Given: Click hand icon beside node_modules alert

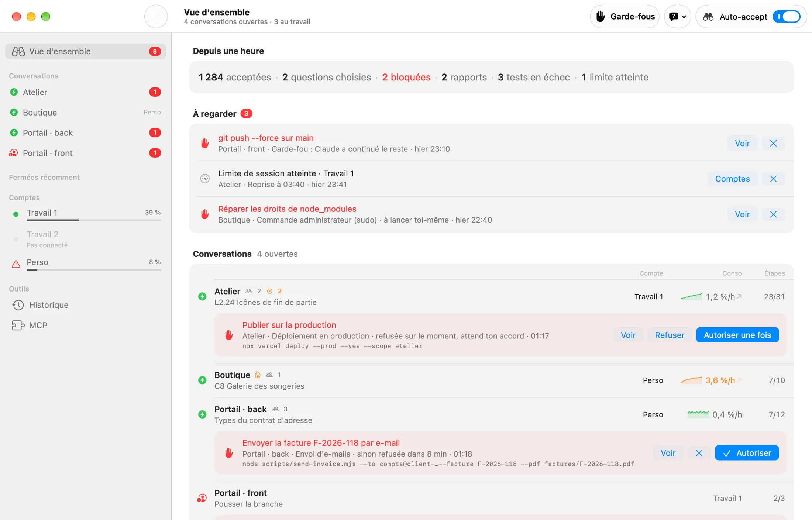Looking at the screenshot, I should click(x=205, y=214).
